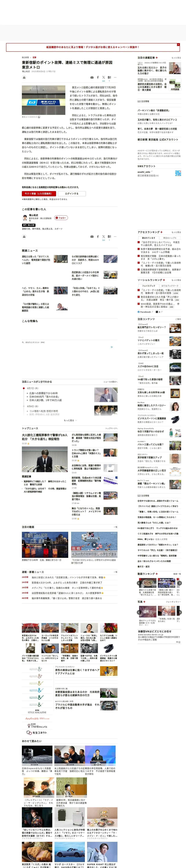This screenshot has height=868, width=186.
Task: Click Facebook share icon below author section
Action: [x=98, y=237]
